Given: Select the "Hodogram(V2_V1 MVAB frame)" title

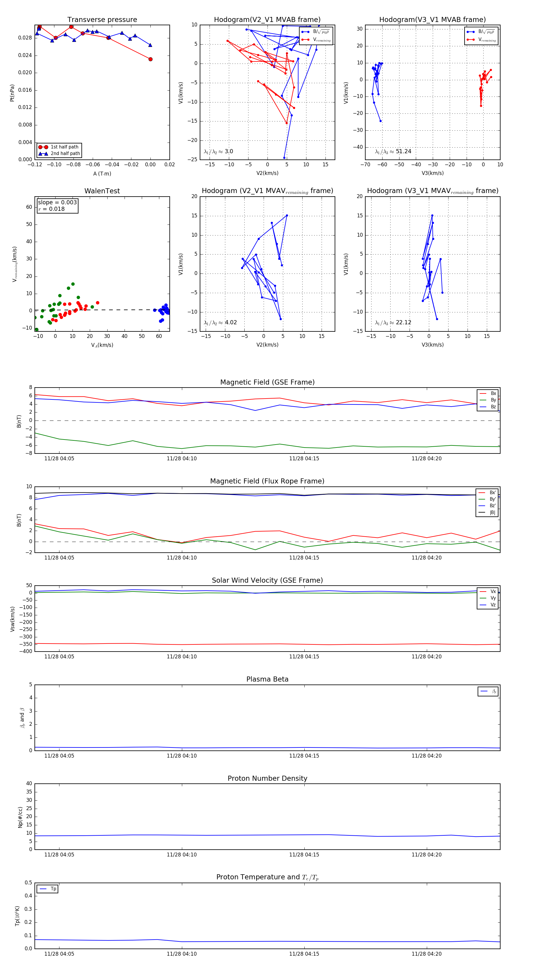Looking at the screenshot, I should coord(267,20).
